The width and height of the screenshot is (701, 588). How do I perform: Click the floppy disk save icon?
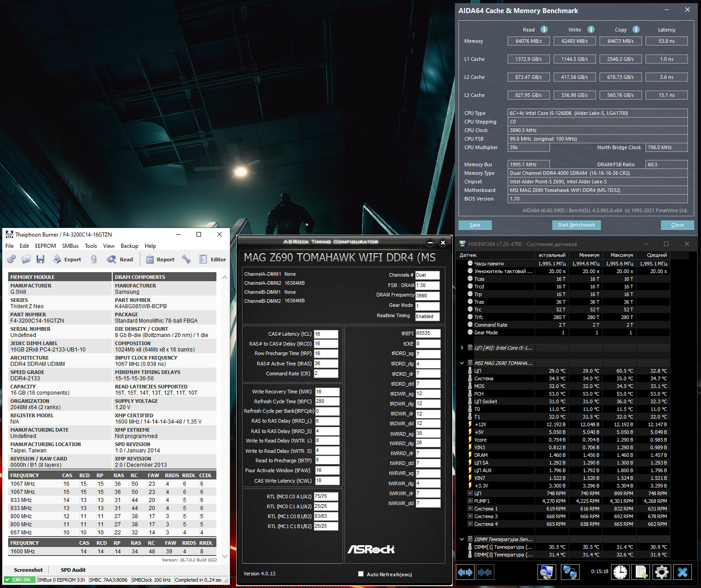coord(41,260)
